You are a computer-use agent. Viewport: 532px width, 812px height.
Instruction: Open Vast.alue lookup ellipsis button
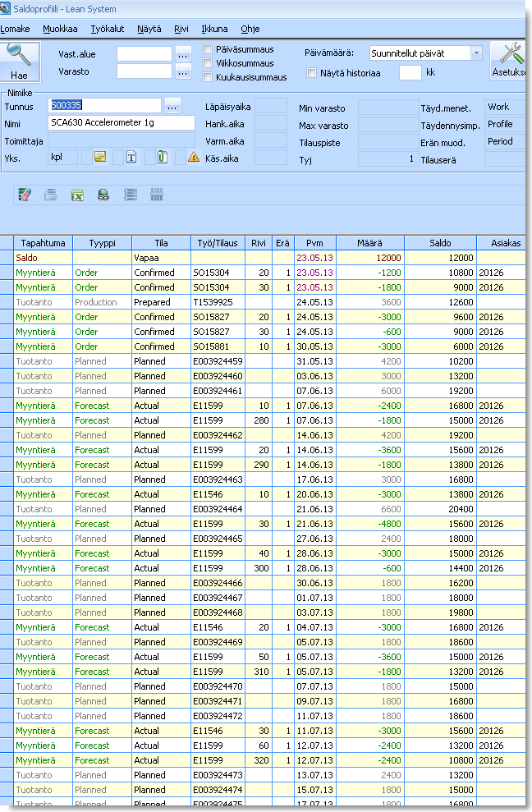[x=183, y=54]
